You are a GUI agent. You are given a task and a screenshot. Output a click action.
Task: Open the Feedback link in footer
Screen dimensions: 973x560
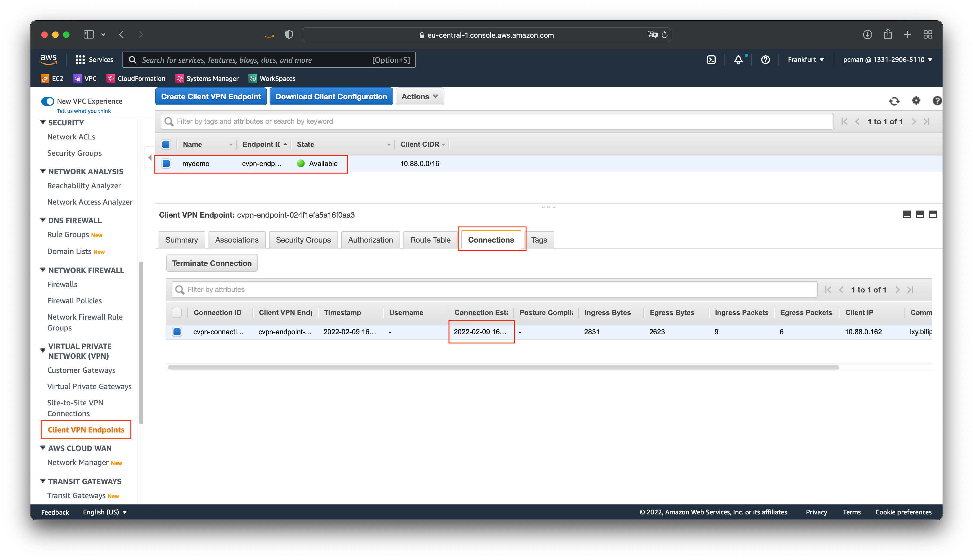click(55, 512)
